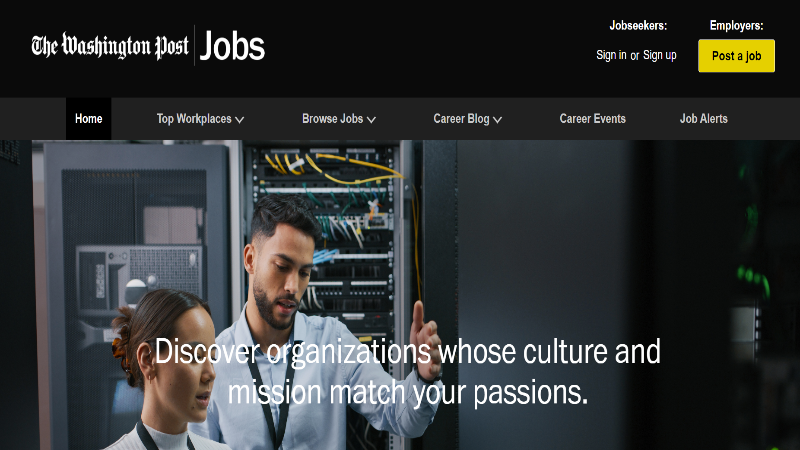This screenshot has height=450, width=800.
Task: Click the Jobs wordmark in header
Action: [x=232, y=46]
